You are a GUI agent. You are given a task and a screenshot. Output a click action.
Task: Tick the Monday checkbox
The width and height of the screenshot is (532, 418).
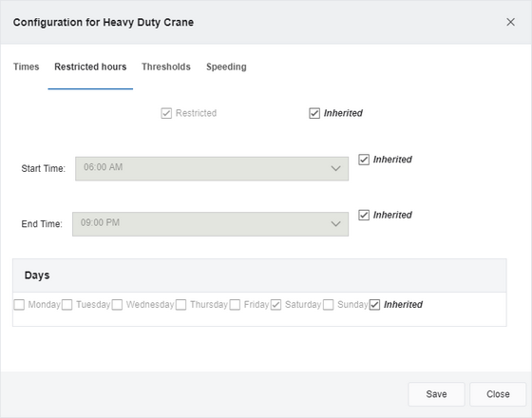coord(19,305)
